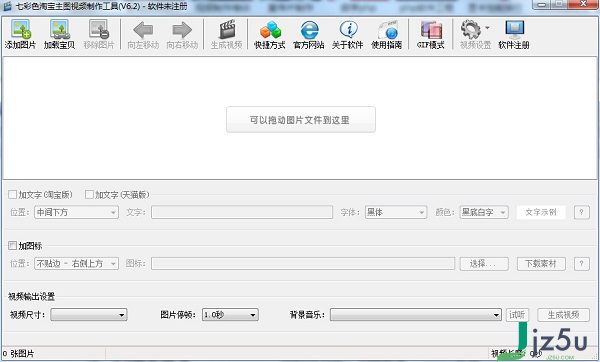Click the help ? button beside 下载素材
Image resolution: width=600 pixels, height=362 pixels.
(x=582, y=263)
